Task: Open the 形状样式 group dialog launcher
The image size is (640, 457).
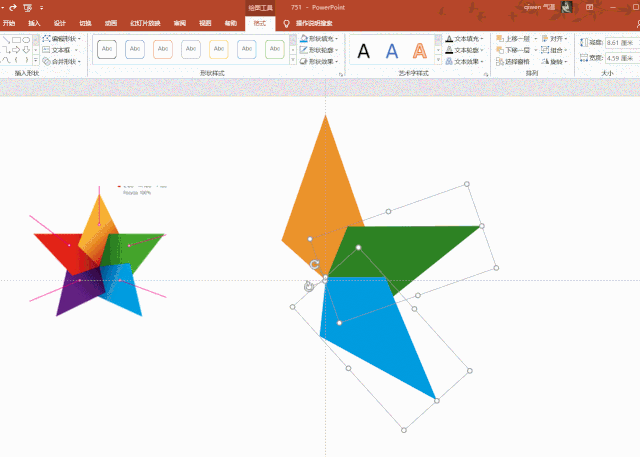Action: tap(340, 74)
